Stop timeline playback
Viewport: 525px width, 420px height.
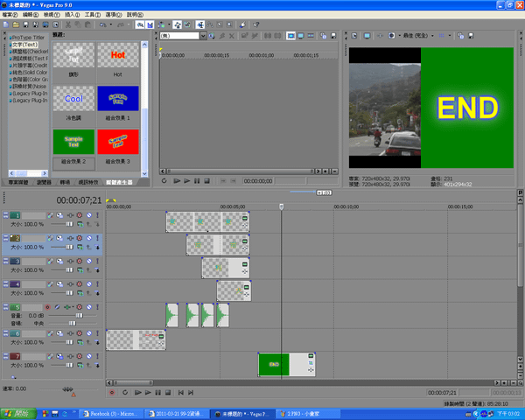[x=168, y=393]
